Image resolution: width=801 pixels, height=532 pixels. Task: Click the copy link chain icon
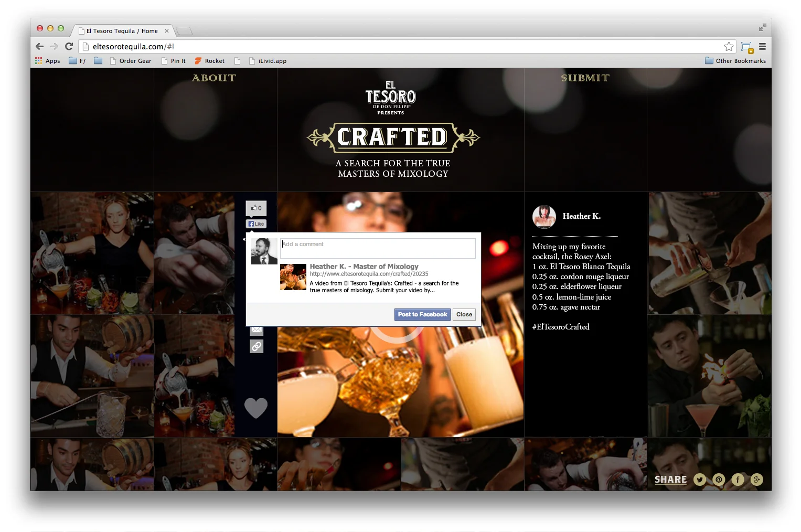257,346
